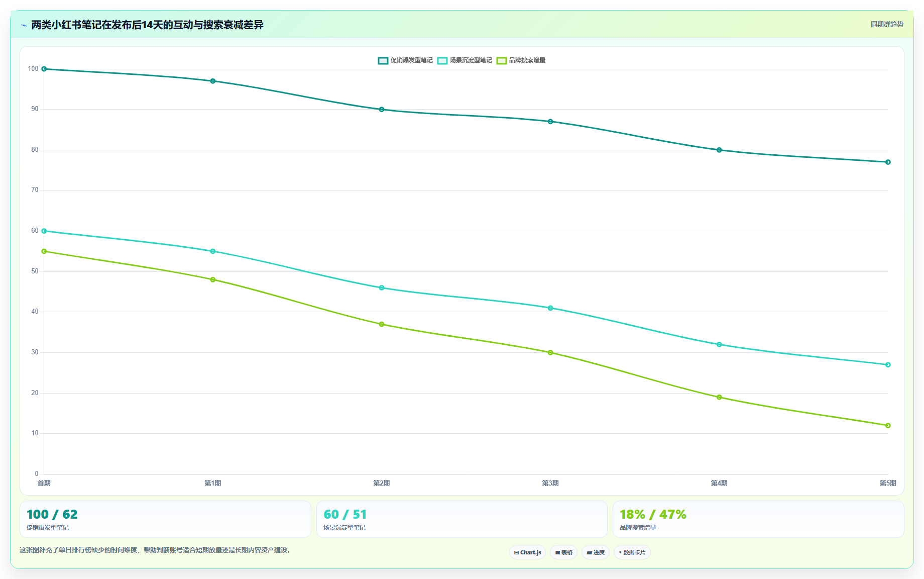Select the 品牌搜索增量 point at 第3期
The height and width of the screenshot is (579, 924).
point(550,353)
